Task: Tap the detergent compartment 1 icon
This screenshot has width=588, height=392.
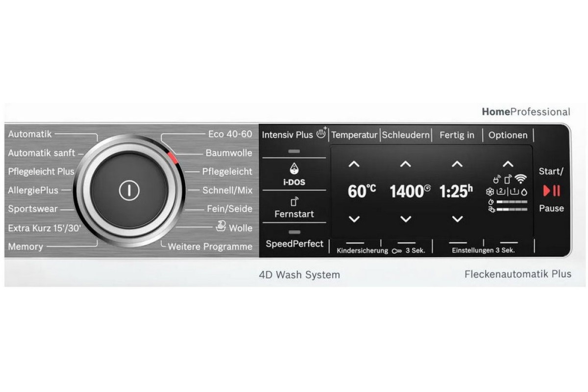Action: [x=514, y=192]
